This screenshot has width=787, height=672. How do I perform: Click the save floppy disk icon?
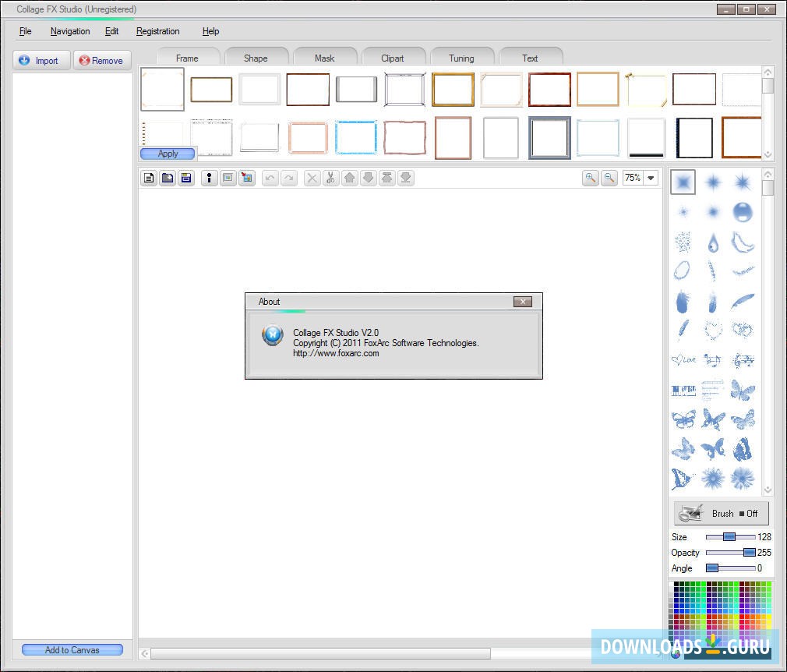(x=186, y=178)
